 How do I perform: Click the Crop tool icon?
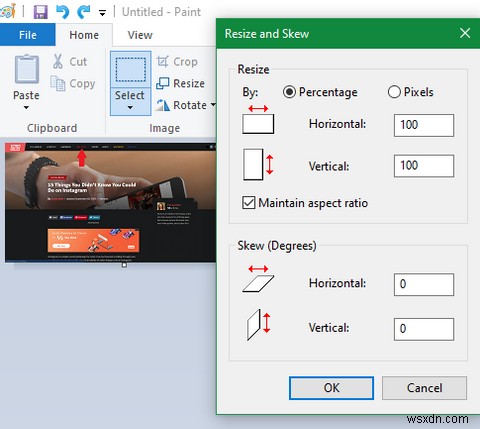(x=163, y=61)
